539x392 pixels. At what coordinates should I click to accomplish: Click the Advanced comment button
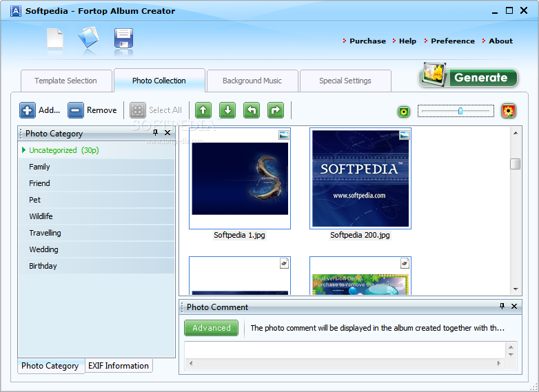pyautogui.click(x=212, y=328)
